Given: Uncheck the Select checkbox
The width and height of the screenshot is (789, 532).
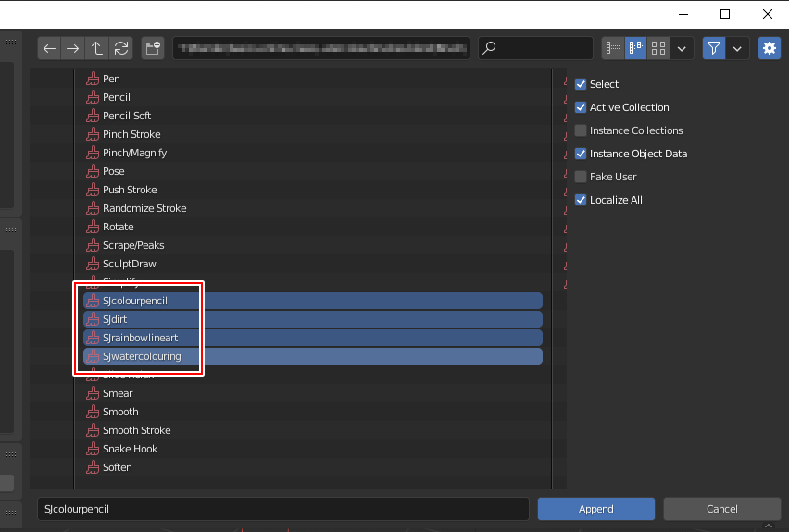Looking at the screenshot, I should pyautogui.click(x=581, y=84).
